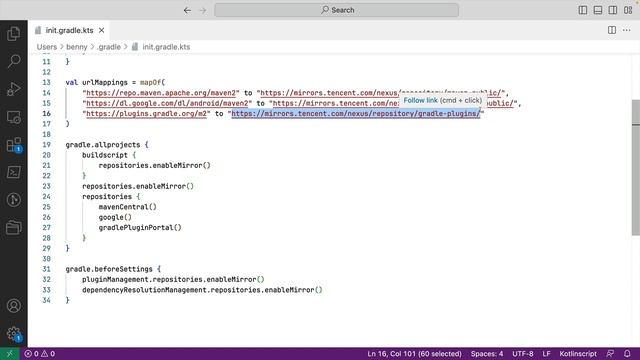The width and height of the screenshot is (640, 360).
Task: Toggle the secondary side bar layout icon
Action: (x=613, y=10)
